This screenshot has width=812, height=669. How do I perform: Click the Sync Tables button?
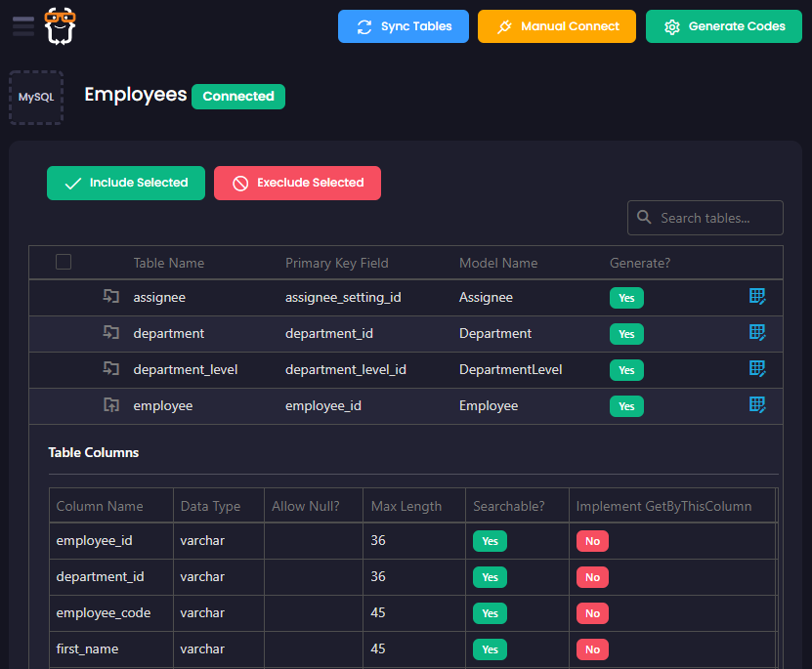pos(404,26)
